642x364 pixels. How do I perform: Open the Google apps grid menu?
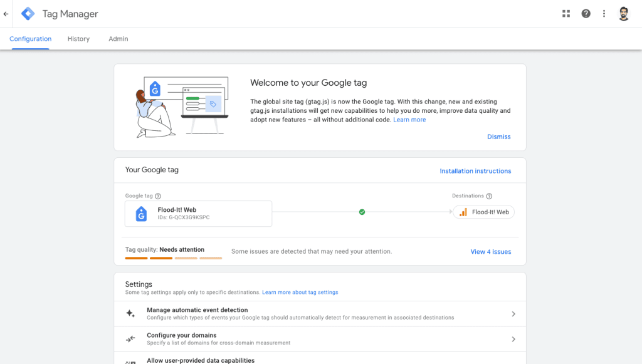(x=566, y=13)
